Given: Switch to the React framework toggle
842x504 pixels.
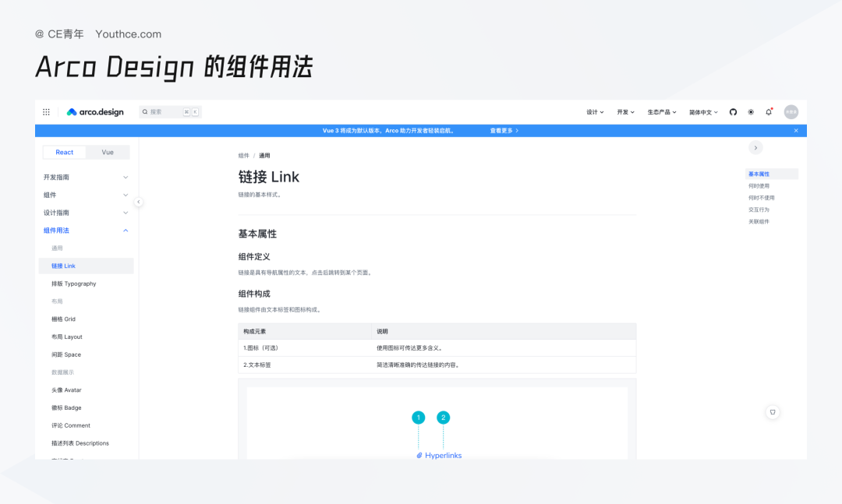Looking at the screenshot, I should [65, 153].
